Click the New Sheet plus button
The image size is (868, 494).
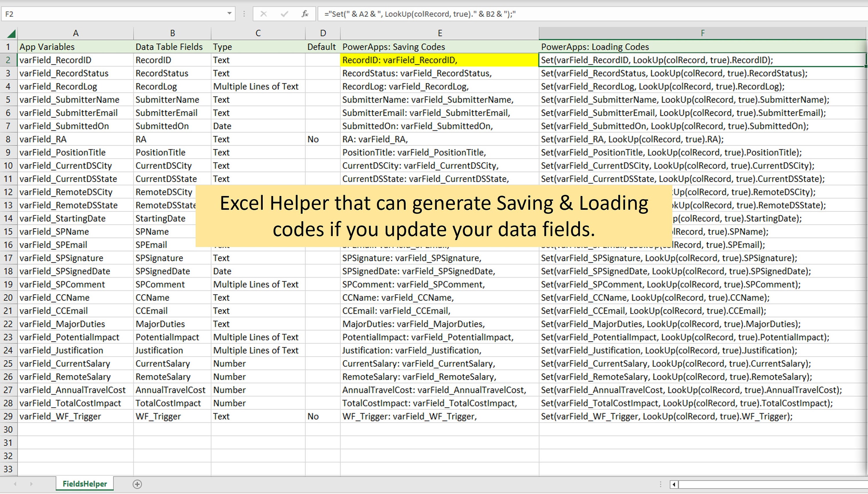tap(137, 484)
